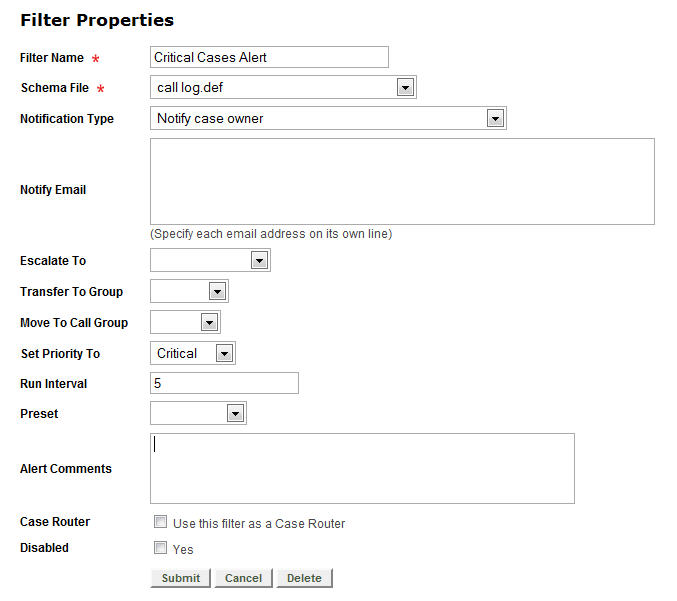Focus the Notify Email text area

click(402, 181)
